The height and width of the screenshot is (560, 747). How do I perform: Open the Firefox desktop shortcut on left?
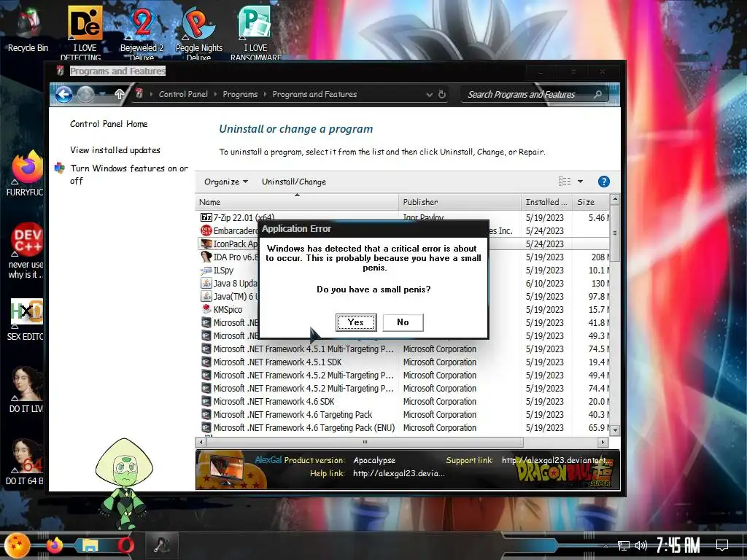click(x=26, y=174)
